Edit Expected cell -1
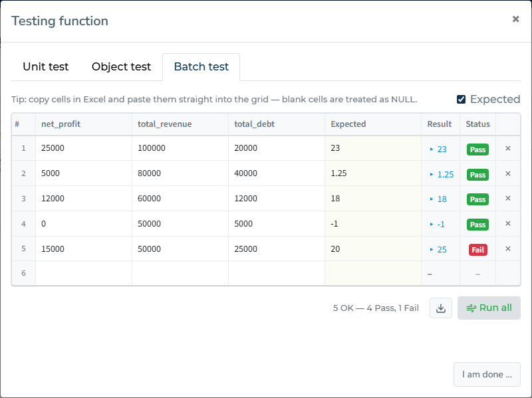 pyautogui.click(x=373, y=224)
